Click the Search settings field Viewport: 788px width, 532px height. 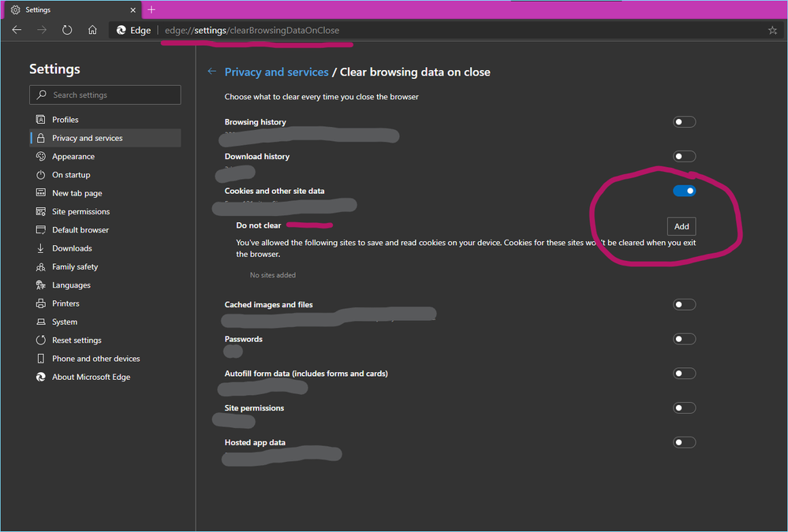(x=105, y=95)
